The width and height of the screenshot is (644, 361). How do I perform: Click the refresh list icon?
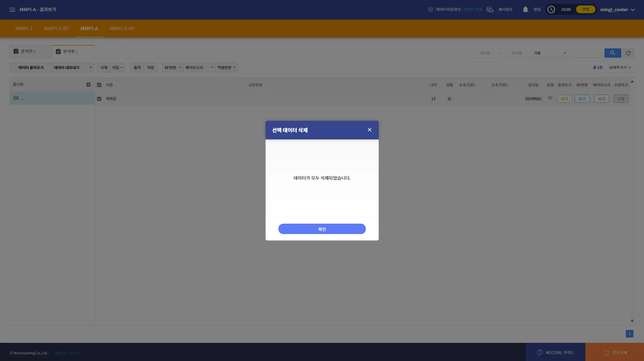(628, 53)
